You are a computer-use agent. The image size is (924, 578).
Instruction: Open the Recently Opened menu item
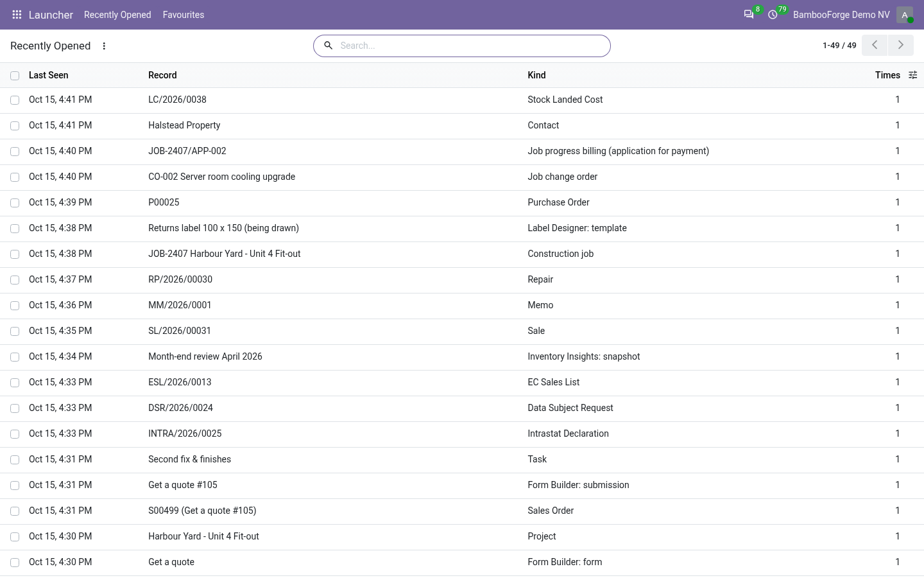pyautogui.click(x=117, y=15)
